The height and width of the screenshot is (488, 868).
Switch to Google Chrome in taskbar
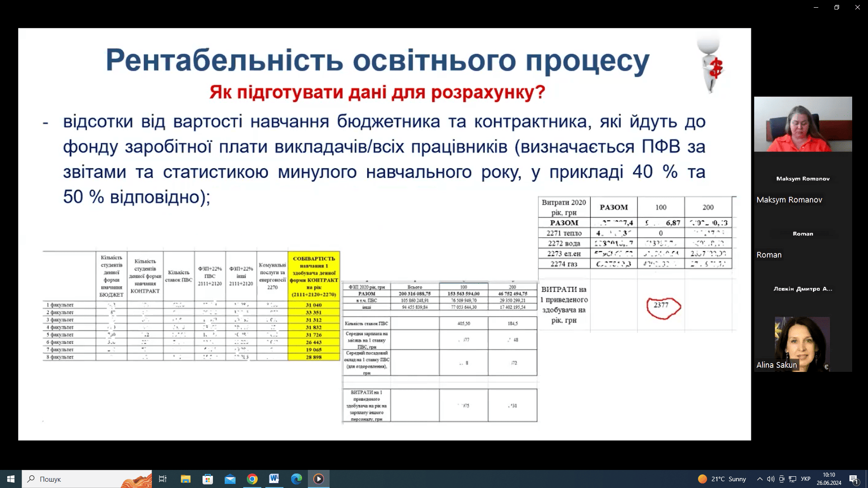[x=252, y=479]
